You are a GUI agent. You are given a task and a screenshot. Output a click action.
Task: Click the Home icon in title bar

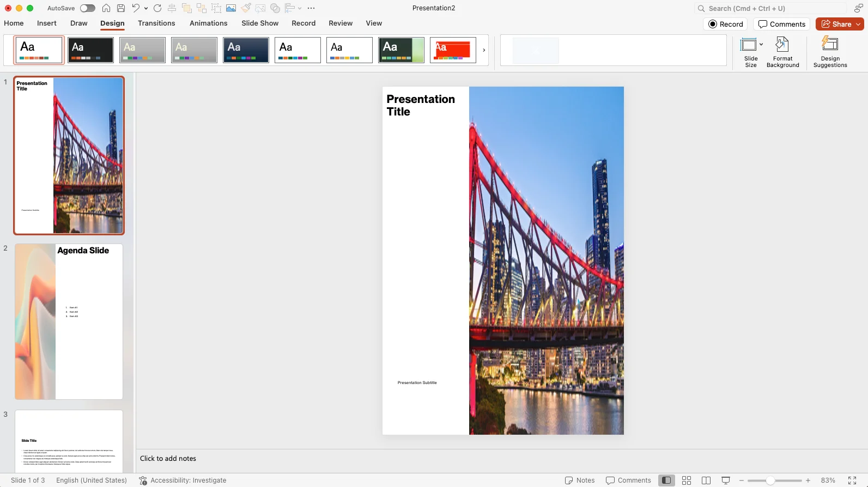pos(106,8)
